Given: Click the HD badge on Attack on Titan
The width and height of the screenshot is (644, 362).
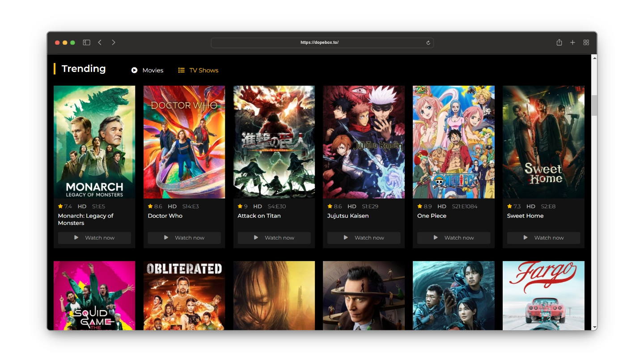Looking at the screenshot, I should pyautogui.click(x=258, y=206).
